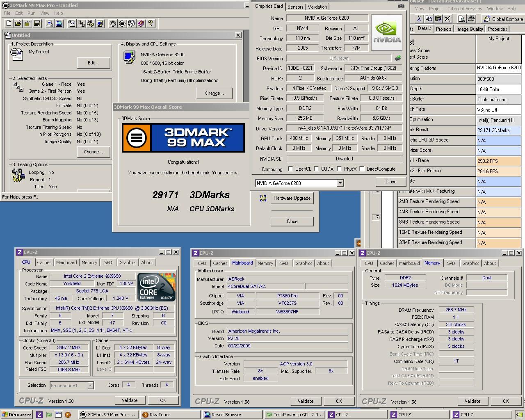525x420 pixels.
Task: Click the 299.2 FPS Game 1 Race cell
Action: tap(498, 161)
